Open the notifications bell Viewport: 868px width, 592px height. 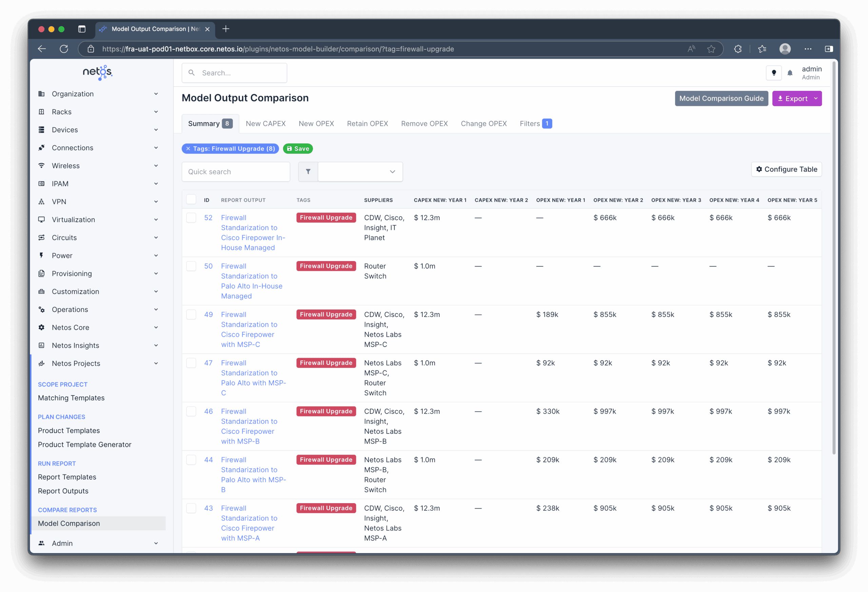pos(790,73)
